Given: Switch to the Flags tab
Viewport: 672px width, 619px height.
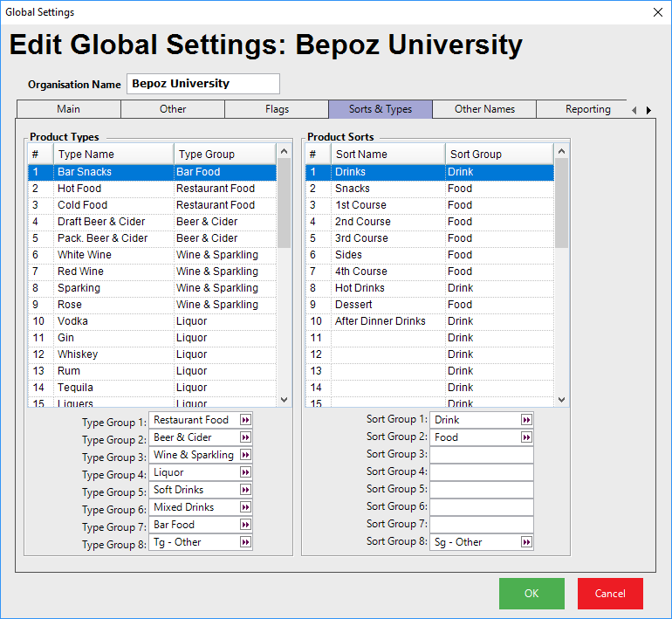Looking at the screenshot, I should (277, 109).
